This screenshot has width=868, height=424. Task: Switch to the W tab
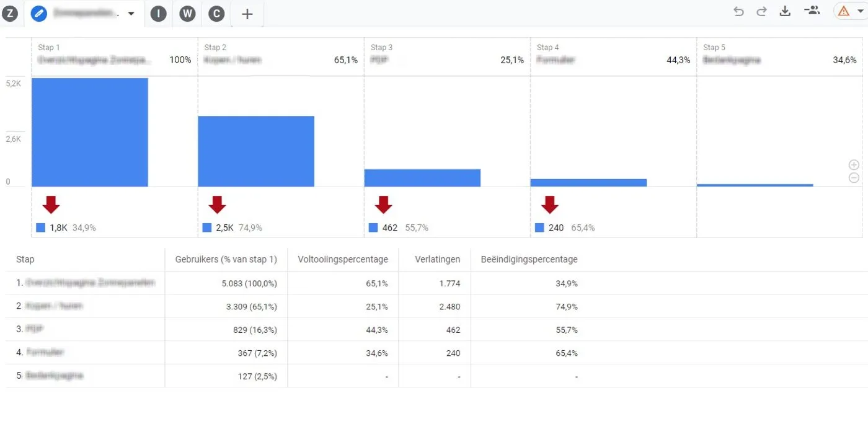187,13
